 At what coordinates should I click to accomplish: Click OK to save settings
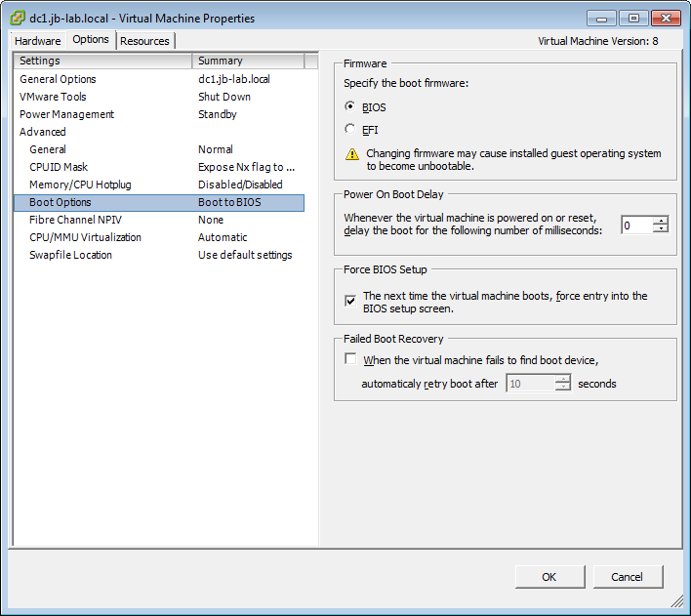pyautogui.click(x=549, y=577)
